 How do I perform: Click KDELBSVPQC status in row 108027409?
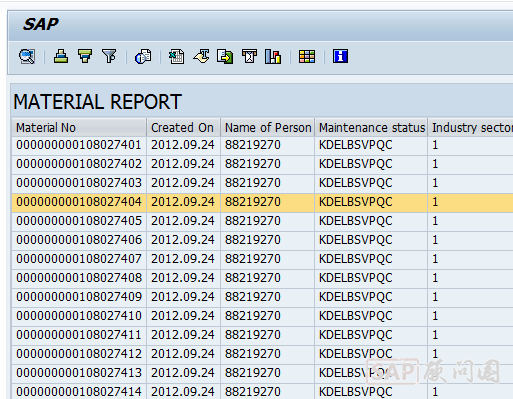(x=371, y=297)
